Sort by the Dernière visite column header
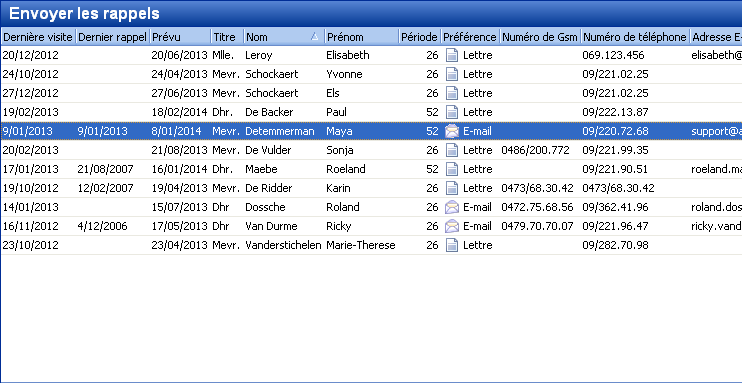Screen dimensions: 742x383 coord(38,36)
